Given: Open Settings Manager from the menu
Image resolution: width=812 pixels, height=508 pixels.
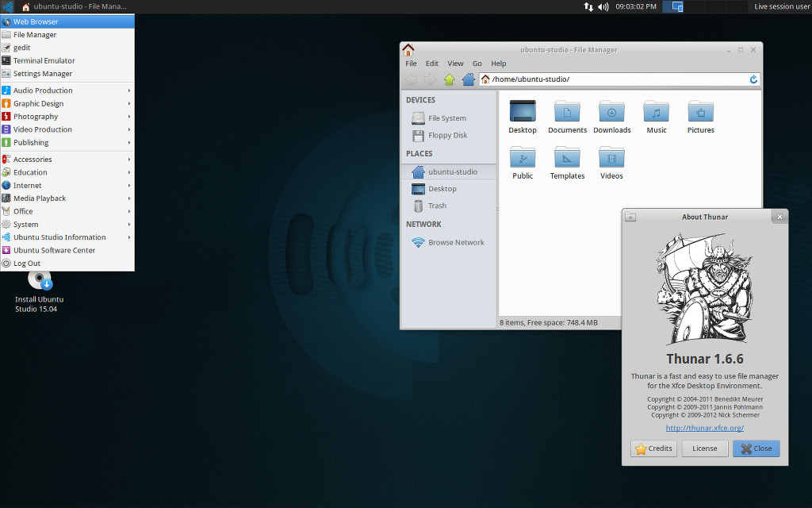Looking at the screenshot, I should (x=67, y=74).
